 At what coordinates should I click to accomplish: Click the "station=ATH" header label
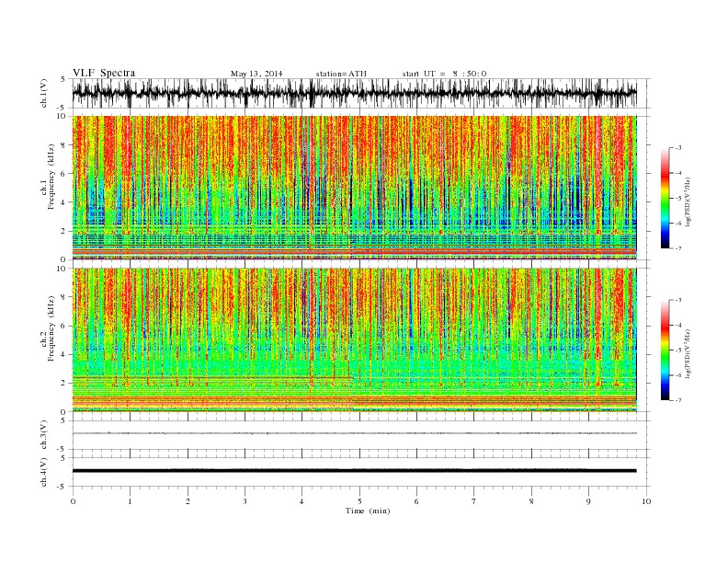[x=341, y=74]
